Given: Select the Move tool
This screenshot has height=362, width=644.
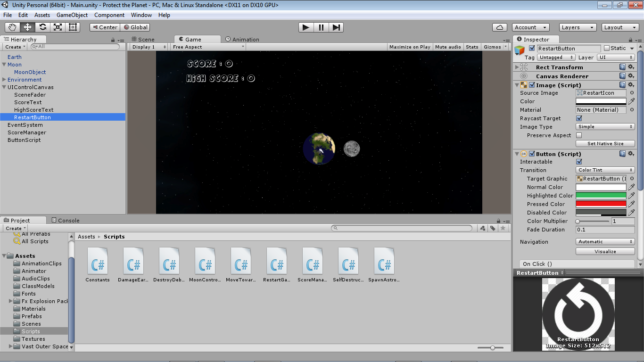Looking at the screenshot, I should point(28,27).
